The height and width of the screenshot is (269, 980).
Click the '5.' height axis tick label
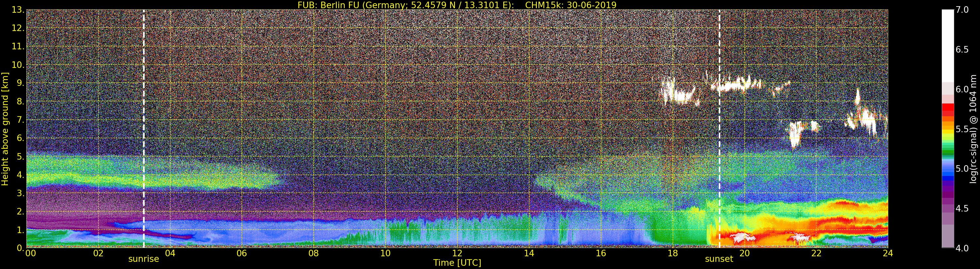click(x=20, y=156)
